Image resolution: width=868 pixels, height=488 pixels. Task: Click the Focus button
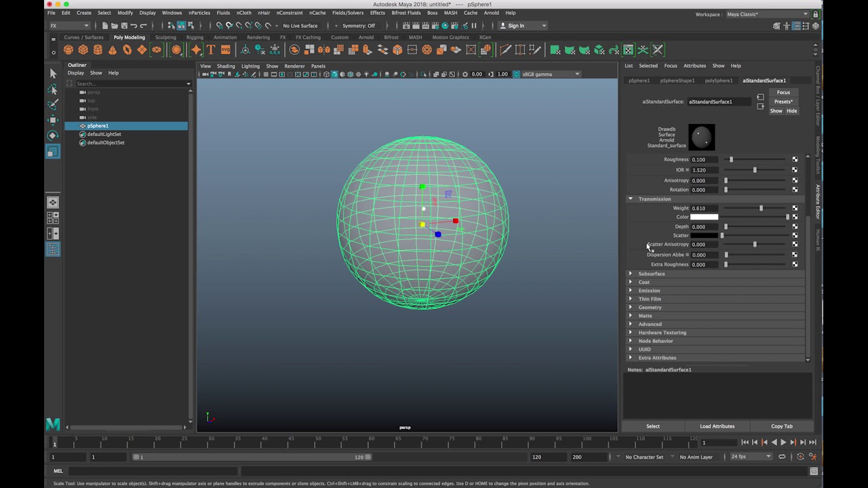pyautogui.click(x=783, y=92)
